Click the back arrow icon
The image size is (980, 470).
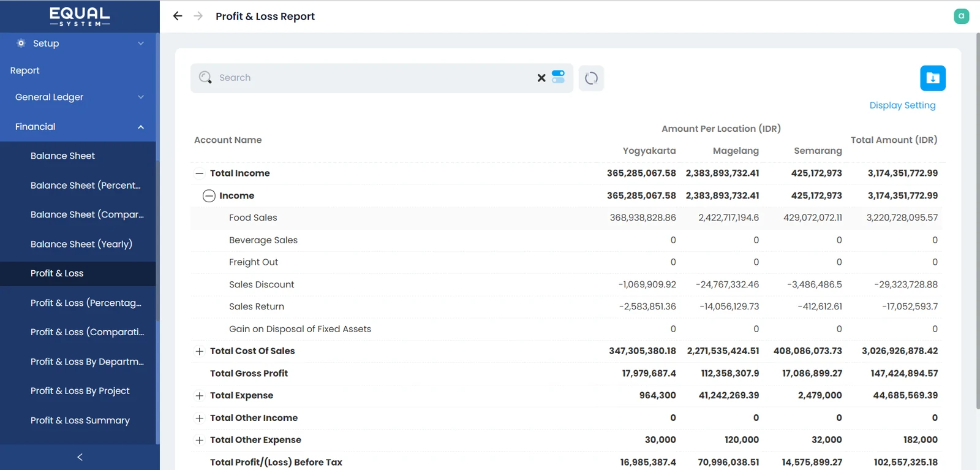tap(178, 16)
